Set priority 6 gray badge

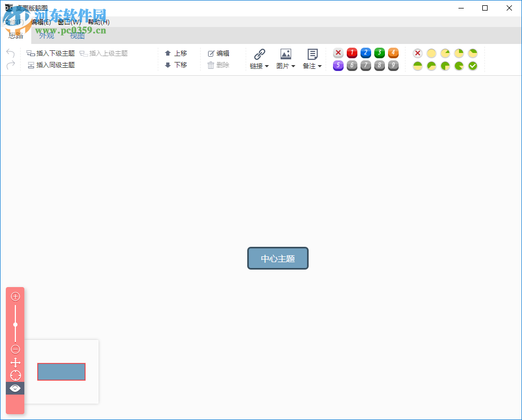click(352, 66)
